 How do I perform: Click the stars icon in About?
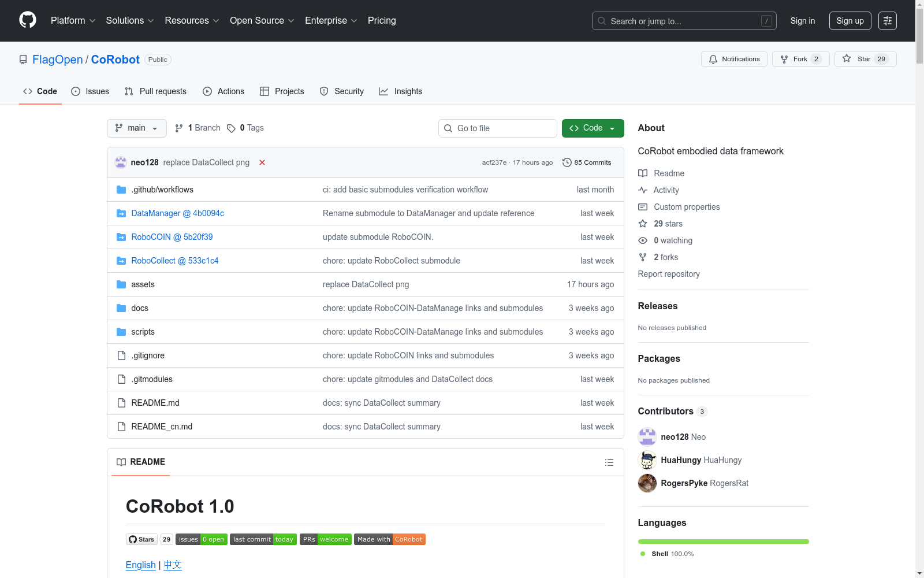click(x=643, y=224)
